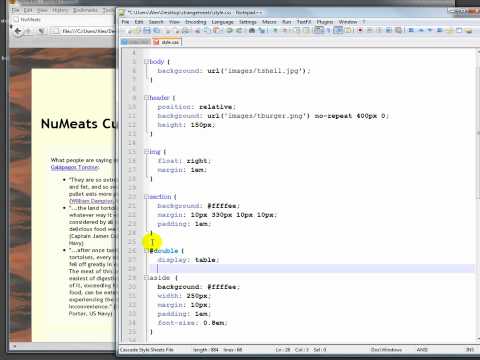Open the Search menu
Screen dimensions: 480x360
(156, 22)
